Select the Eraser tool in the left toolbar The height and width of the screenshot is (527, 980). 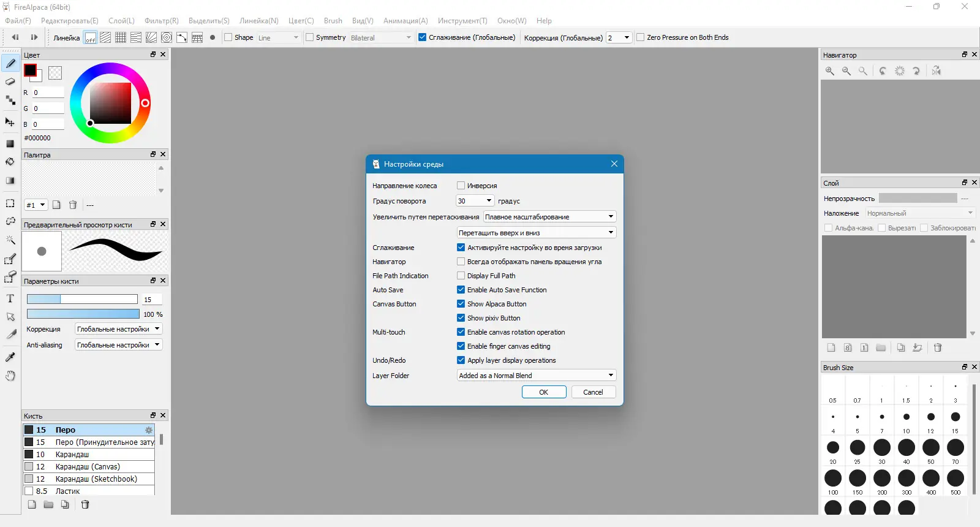coord(10,82)
